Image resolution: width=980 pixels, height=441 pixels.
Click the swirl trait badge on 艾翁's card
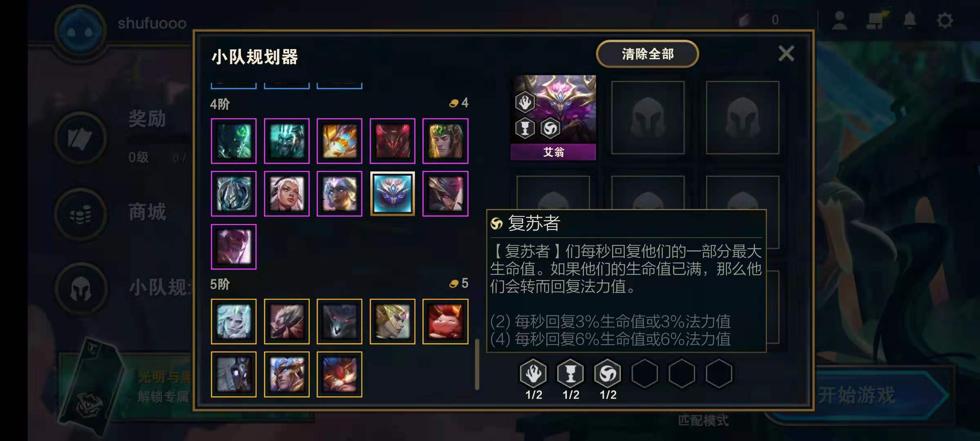tap(550, 128)
